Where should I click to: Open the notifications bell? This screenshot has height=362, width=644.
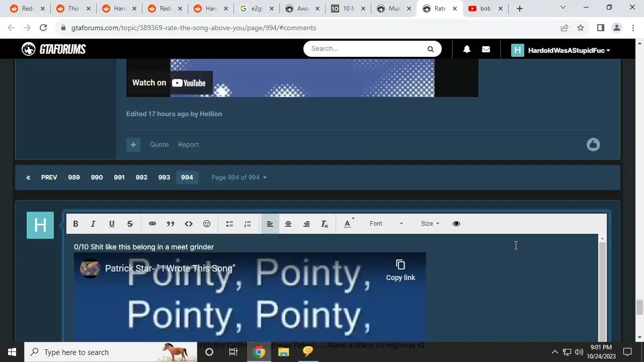click(467, 49)
